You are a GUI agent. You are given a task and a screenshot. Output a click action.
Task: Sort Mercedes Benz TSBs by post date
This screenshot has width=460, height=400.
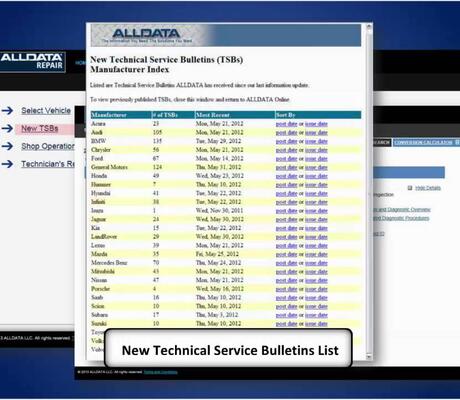(x=286, y=263)
